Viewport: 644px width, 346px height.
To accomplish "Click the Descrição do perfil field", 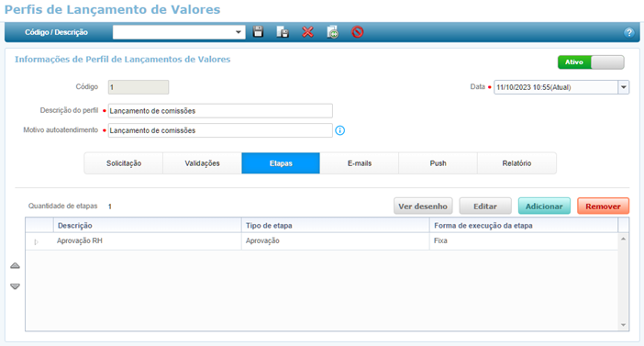I will (220, 111).
